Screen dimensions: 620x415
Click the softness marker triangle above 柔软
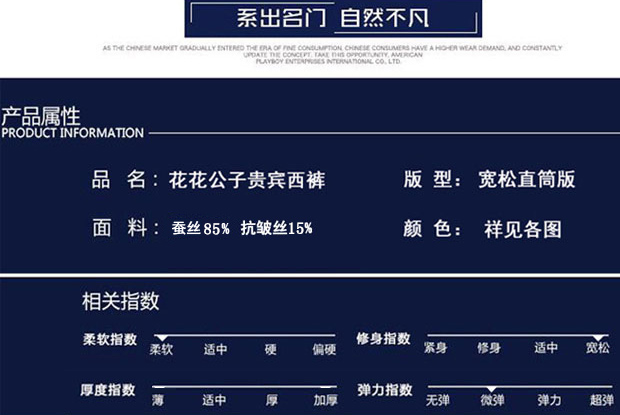point(162,338)
